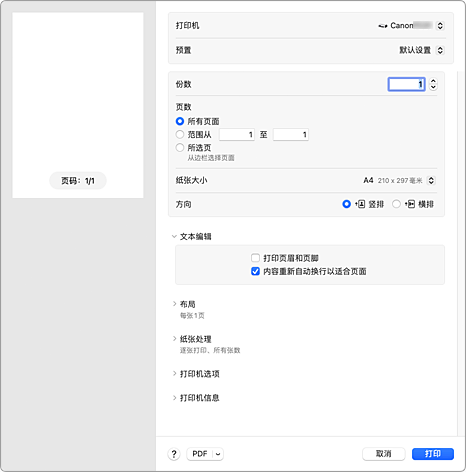This screenshot has width=466, height=472.
Task: Open the 纸张大小 A4 paper size dropdown
Action: tap(431, 180)
